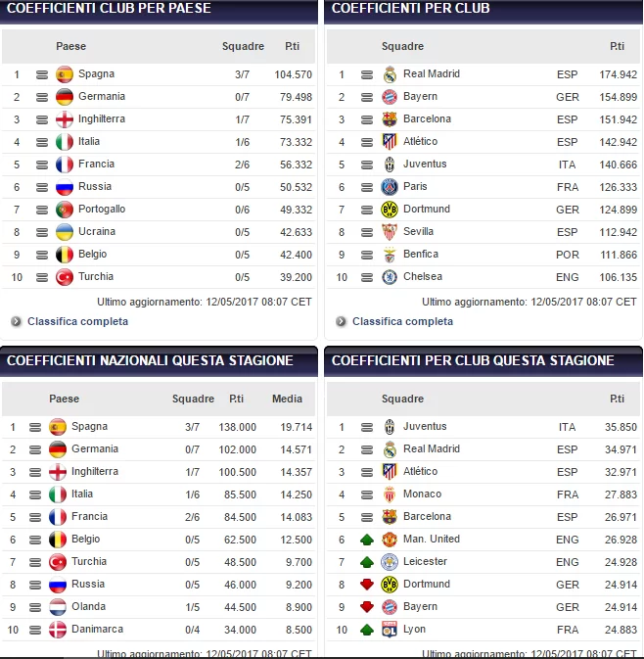
Task: Click the Juventus crest in season club table
Action: pos(390,427)
